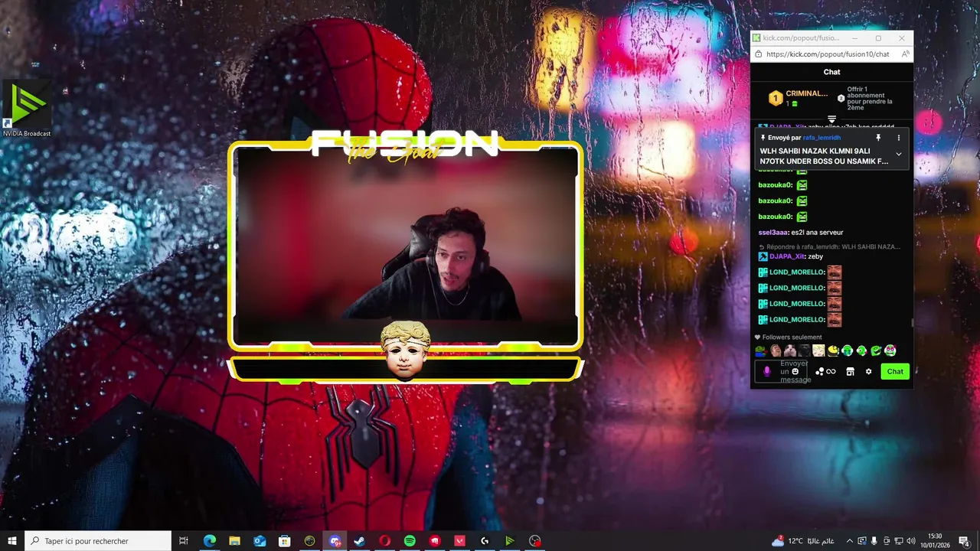Open Windows Start menu

pos(12,541)
